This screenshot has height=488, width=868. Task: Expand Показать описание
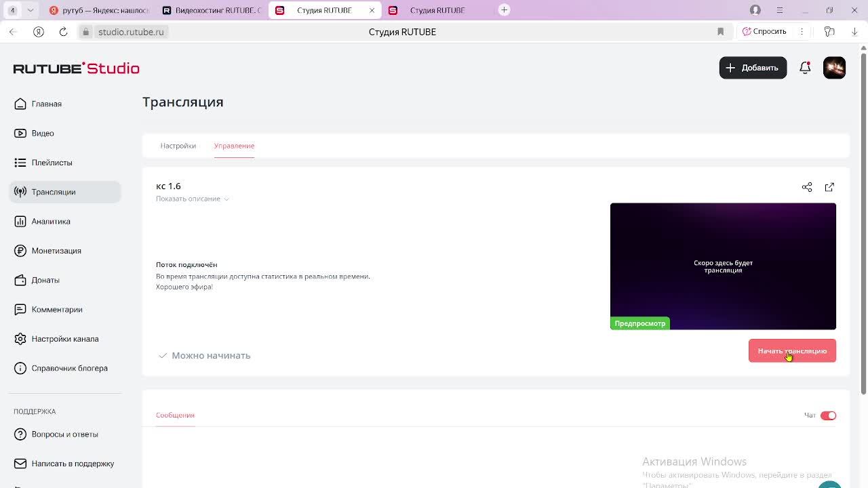(193, 199)
